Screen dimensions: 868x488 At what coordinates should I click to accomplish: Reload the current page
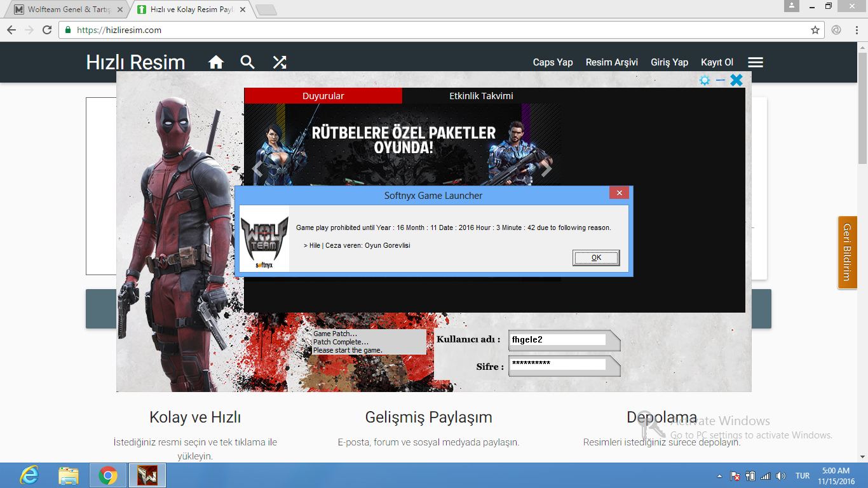[x=47, y=30]
